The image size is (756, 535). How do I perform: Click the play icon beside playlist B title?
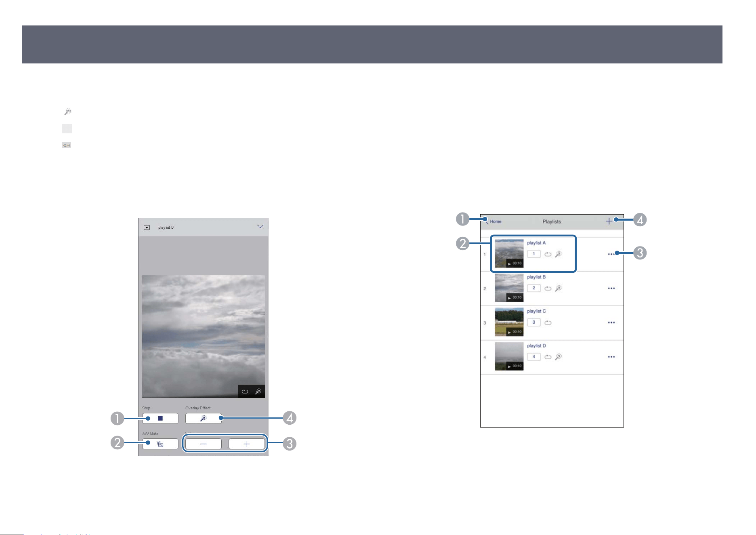147,227
